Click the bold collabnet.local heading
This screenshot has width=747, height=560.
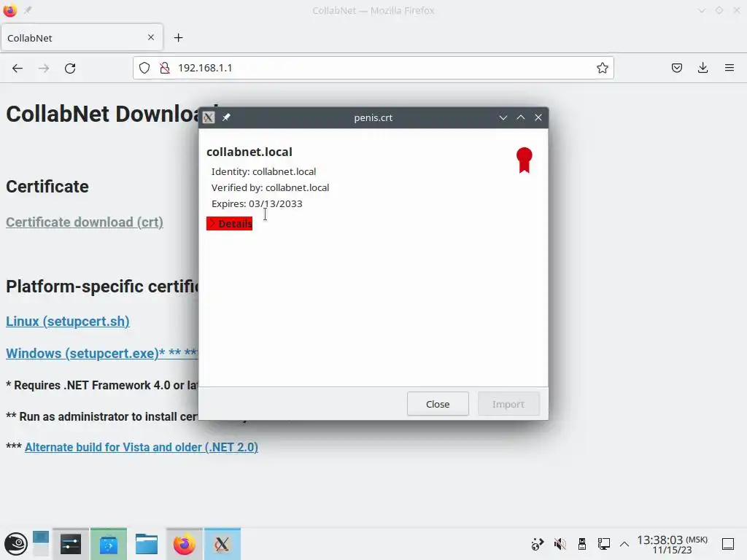[249, 152]
